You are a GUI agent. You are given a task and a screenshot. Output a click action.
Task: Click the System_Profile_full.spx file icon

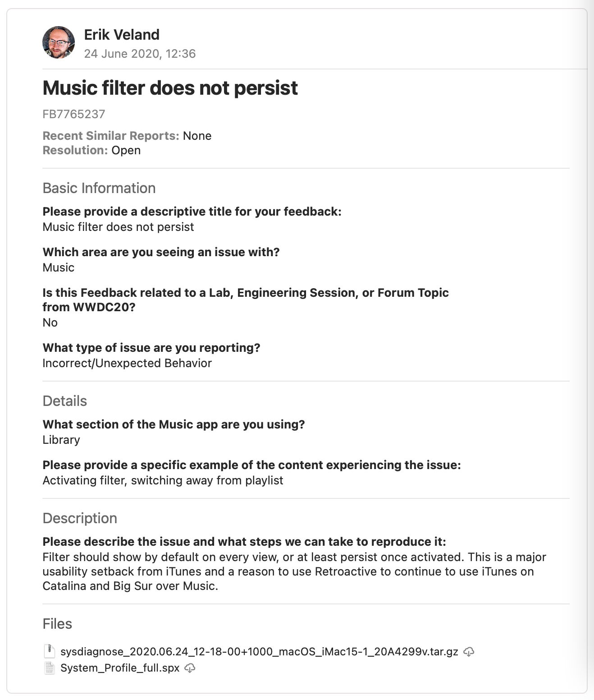[49, 668]
